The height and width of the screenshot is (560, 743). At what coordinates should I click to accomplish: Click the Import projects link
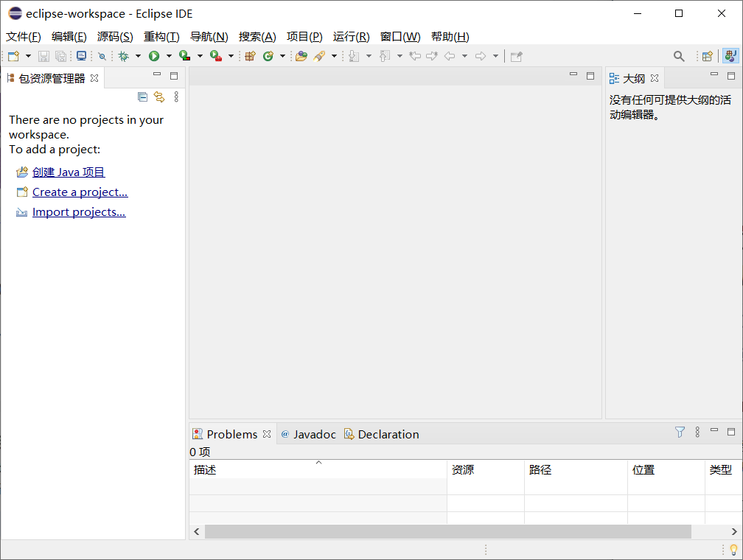78,211
